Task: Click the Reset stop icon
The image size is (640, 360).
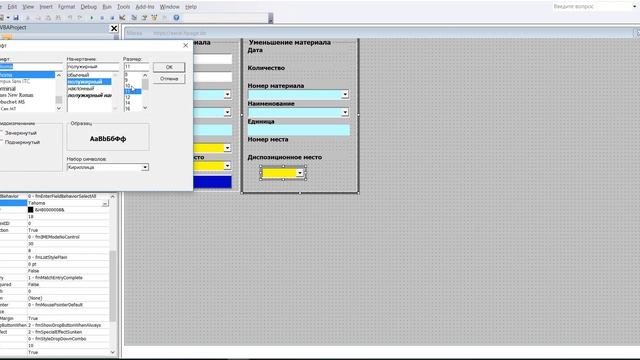Action: [x=112, y=18]
